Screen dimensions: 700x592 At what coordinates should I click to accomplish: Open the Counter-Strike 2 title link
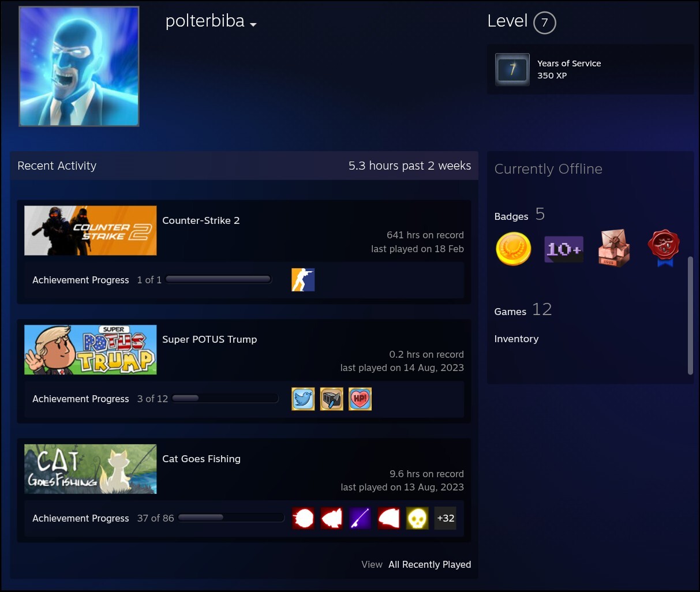pos(201,220)
